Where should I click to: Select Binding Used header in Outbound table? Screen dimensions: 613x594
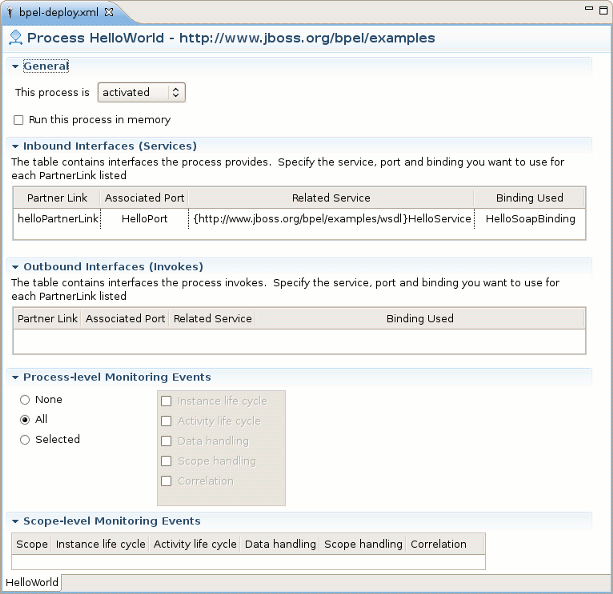pos(420,319)
